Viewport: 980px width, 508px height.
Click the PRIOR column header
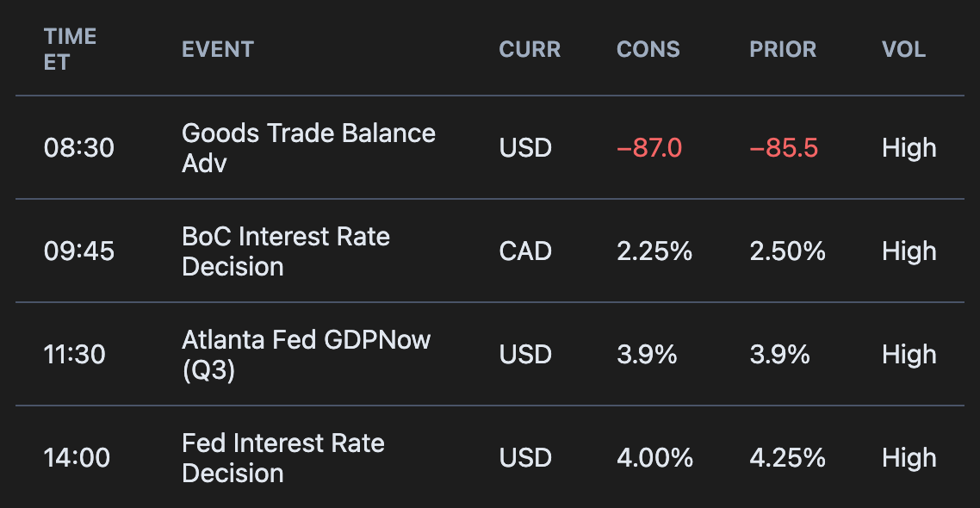[783, 49]
